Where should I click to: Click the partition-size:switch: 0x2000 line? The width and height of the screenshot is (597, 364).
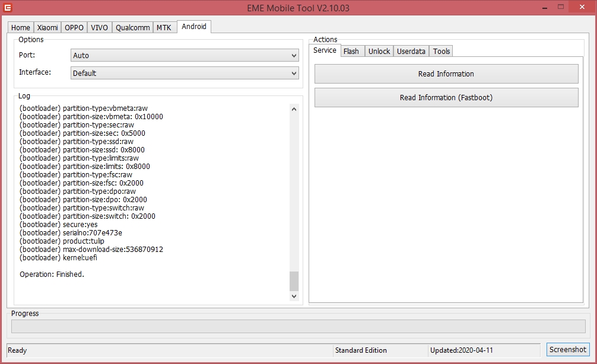point(88,216)
